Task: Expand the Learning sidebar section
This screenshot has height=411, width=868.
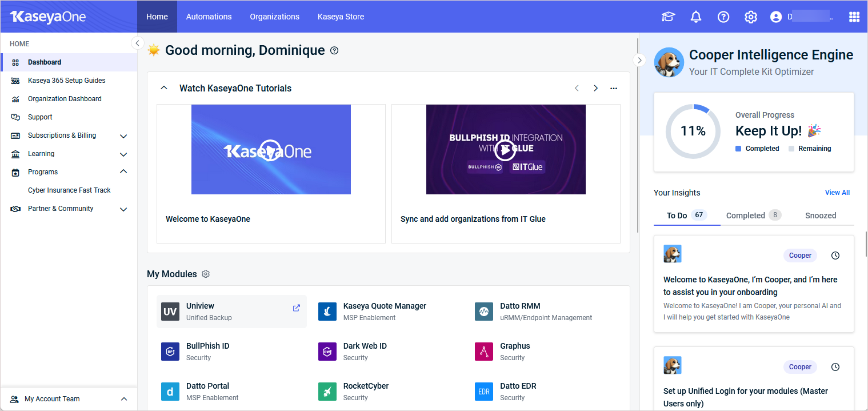Action: click(123, 154)
